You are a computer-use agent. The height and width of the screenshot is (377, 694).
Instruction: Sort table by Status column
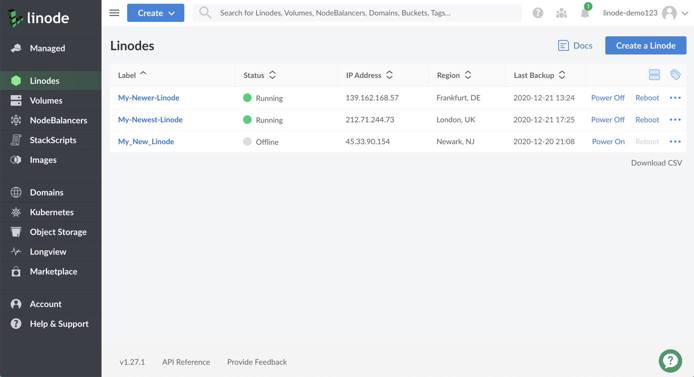tap(259, 75)
